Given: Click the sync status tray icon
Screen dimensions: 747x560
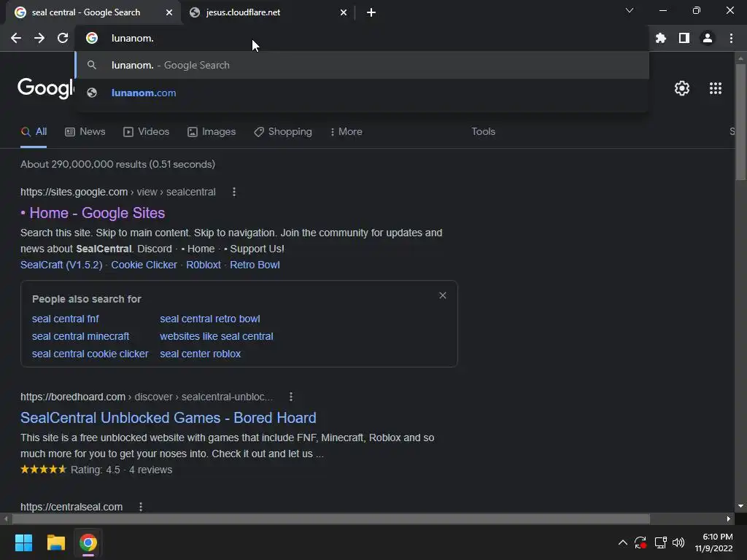Looking at the screenshot, I should point(640,542).
